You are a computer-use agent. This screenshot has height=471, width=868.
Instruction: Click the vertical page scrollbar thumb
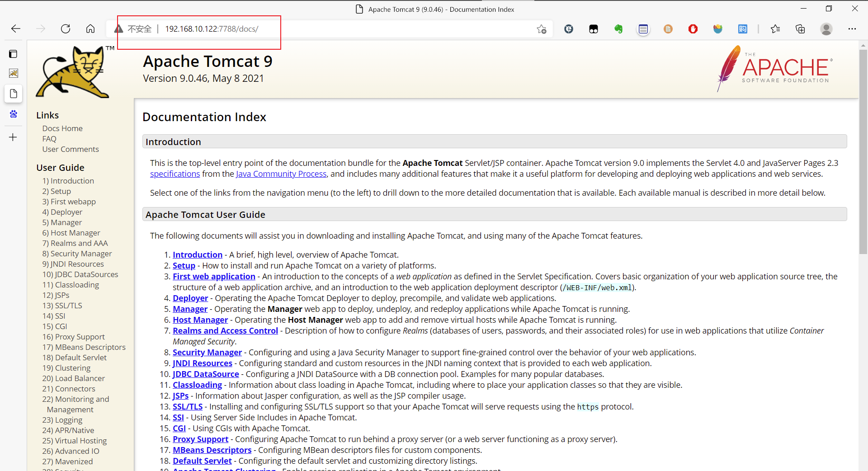[863, 151]
